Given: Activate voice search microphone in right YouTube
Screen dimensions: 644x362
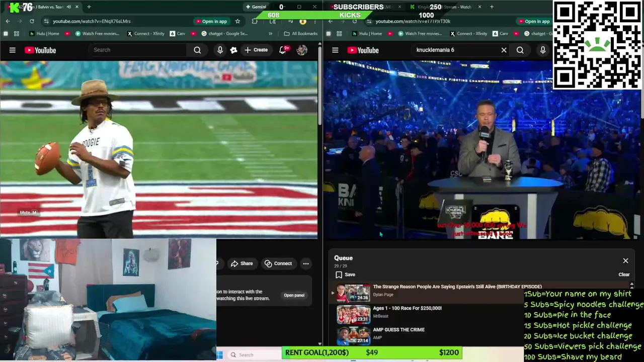Looking at the screenshot, I should (542, 50).
